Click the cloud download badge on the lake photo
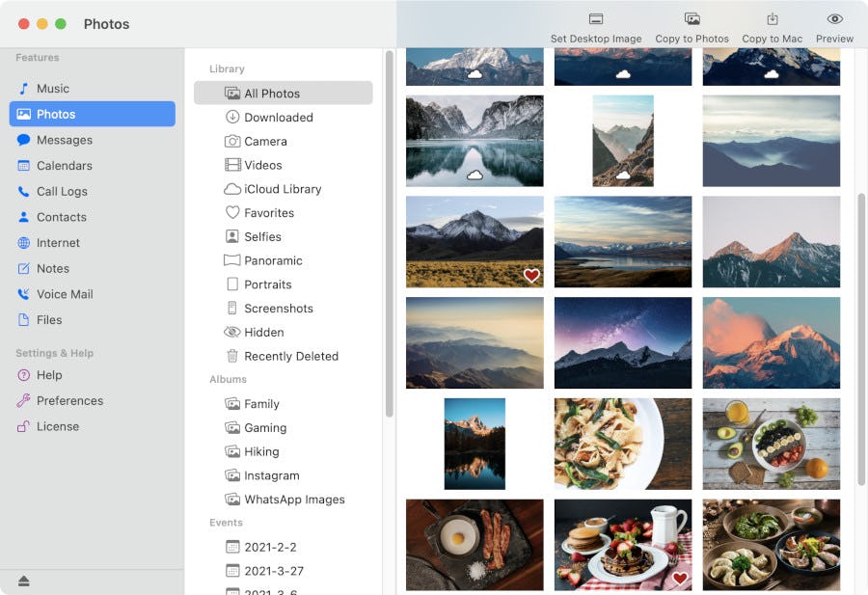Screen dimensions: 868x595 (x=475, y=175)
